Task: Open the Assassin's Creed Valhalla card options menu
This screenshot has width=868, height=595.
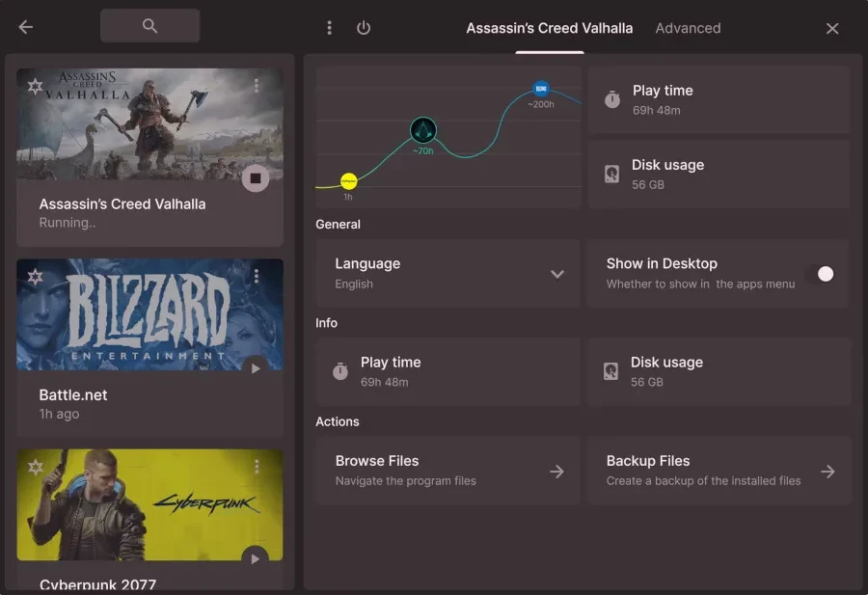Action: point(257,86)
